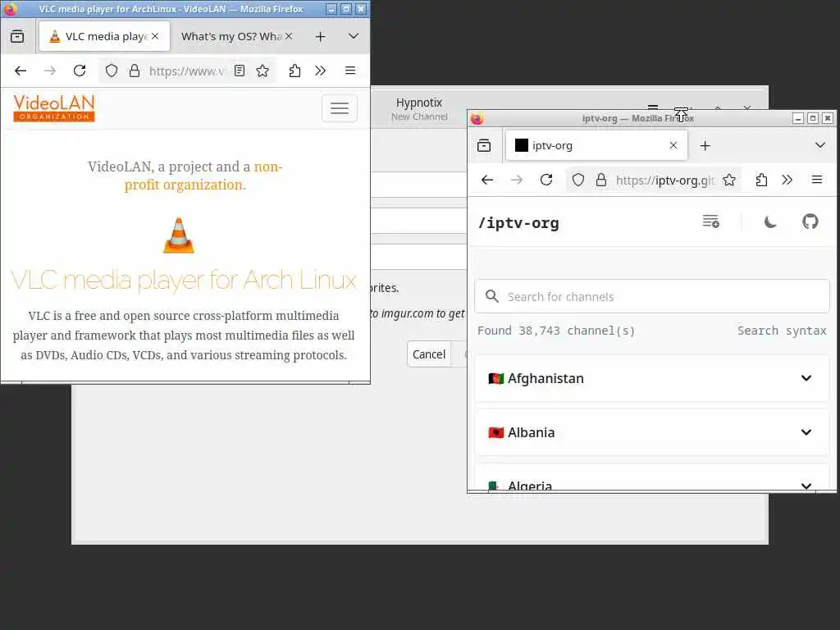Open Firefox View in iptv-org window
Screen dimensions: 840x630
(x=484, y=146)
